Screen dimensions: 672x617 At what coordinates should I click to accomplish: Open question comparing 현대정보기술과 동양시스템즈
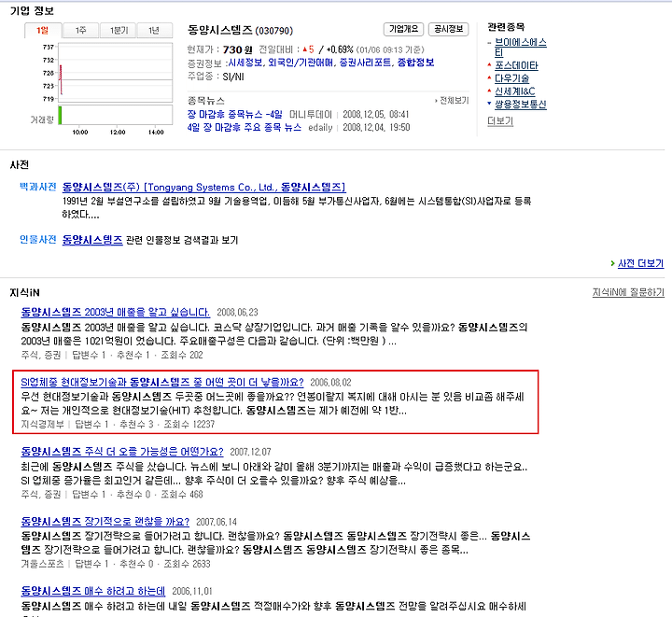(x=162, y=382)
